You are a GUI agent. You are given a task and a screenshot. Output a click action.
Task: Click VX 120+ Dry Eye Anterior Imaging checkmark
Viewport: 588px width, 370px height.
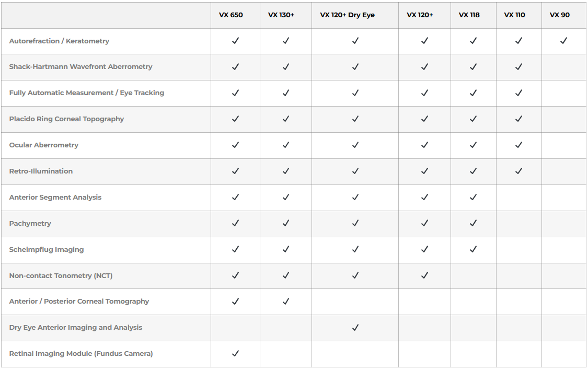pos(355,328)
